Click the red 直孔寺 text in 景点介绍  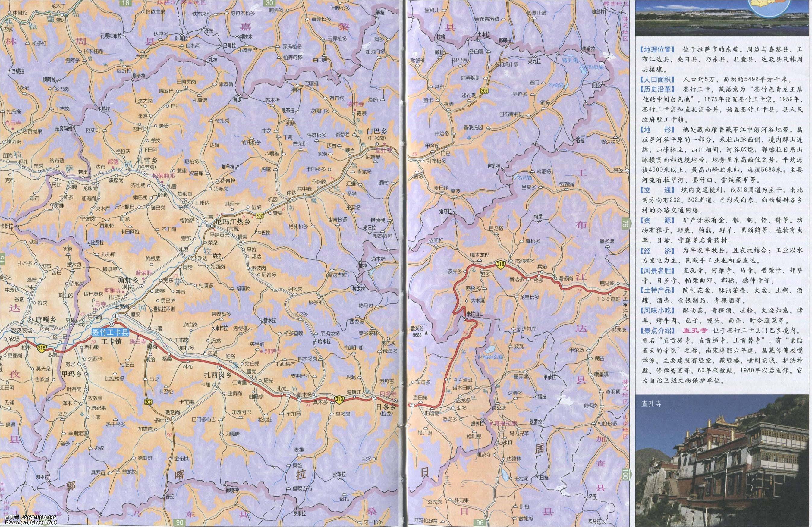point(695,330)
